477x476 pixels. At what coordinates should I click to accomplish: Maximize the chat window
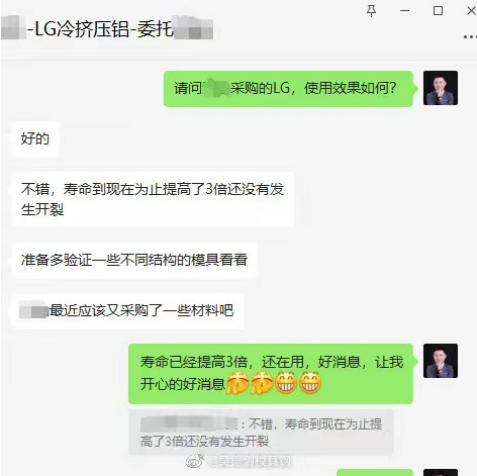(x=438, y=11)
